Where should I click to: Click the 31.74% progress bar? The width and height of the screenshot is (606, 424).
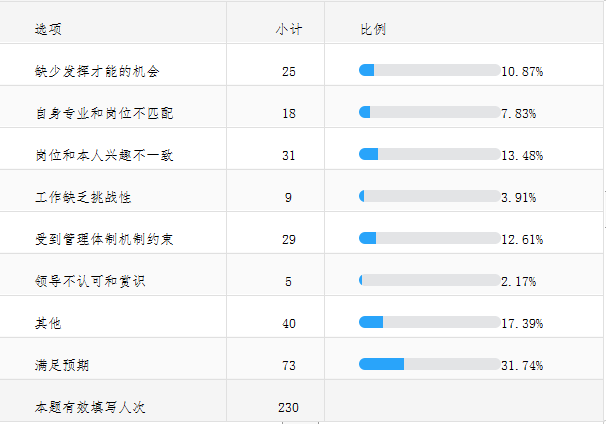click(x=429, y=364)
